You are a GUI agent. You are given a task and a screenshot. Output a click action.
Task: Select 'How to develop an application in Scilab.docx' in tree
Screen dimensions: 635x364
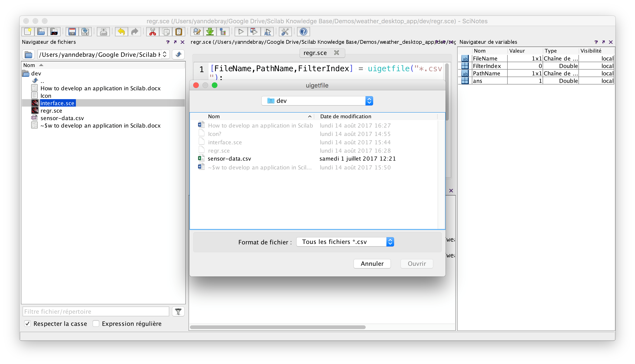[x=101, y=88]
